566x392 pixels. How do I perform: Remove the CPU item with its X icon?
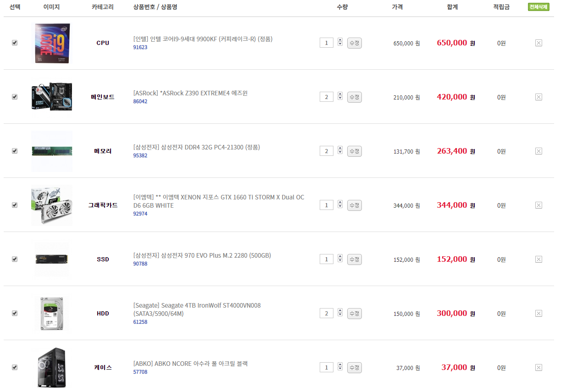point(538,43)
